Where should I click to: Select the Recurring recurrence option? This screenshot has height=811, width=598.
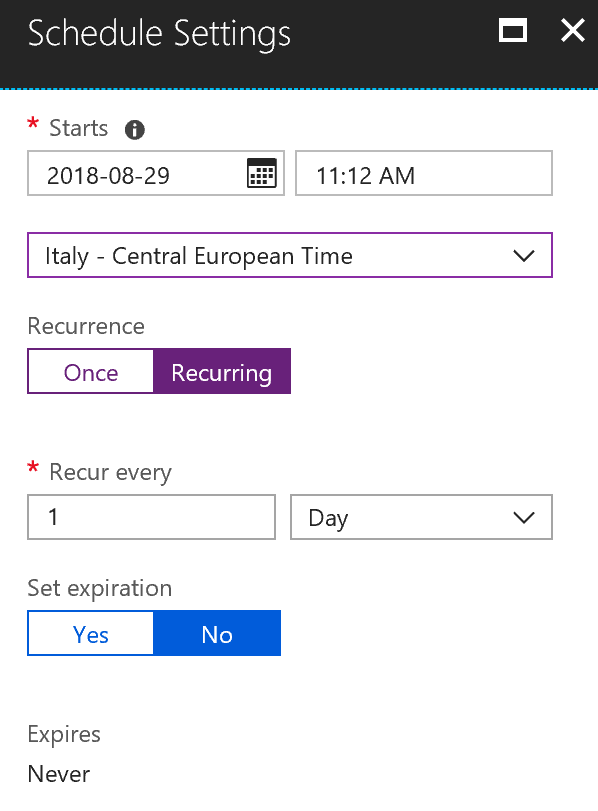[222, 371]
